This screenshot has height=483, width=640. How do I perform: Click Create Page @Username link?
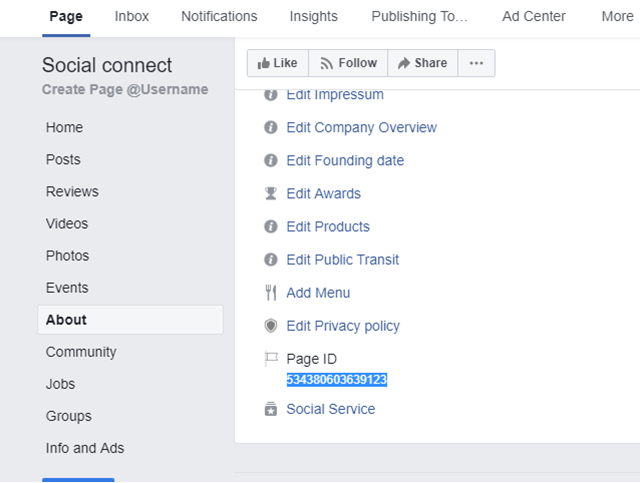click(x=125, y=90)
